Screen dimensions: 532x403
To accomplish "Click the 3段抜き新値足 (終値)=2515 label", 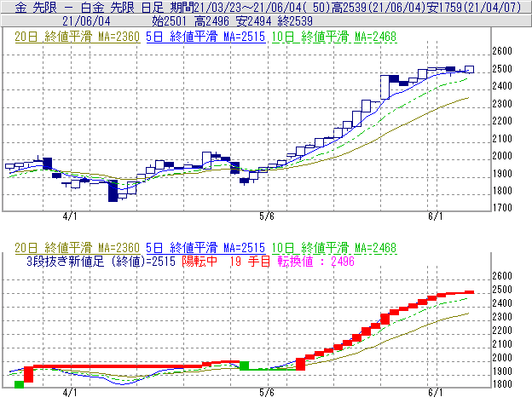I will tap(101, 262).
